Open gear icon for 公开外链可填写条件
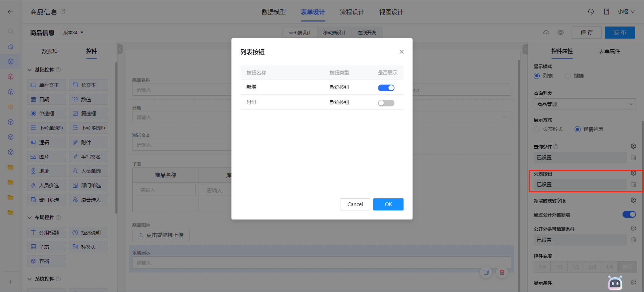644x292 pixels. click(633, 229)
